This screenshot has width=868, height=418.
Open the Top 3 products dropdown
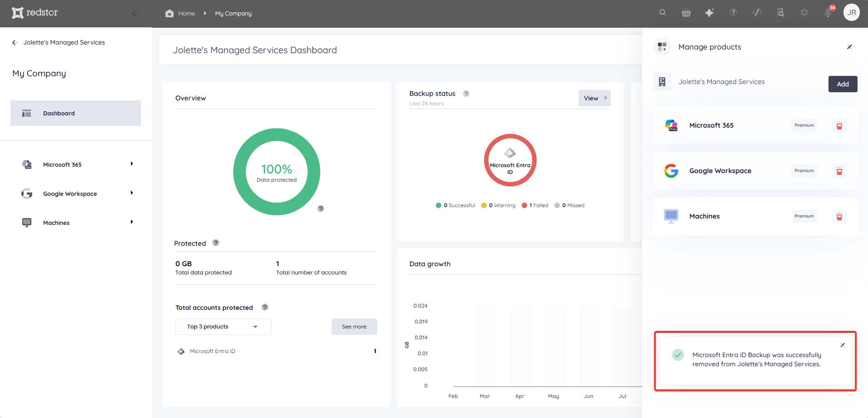pyautogui.click(x=224, y=327)
